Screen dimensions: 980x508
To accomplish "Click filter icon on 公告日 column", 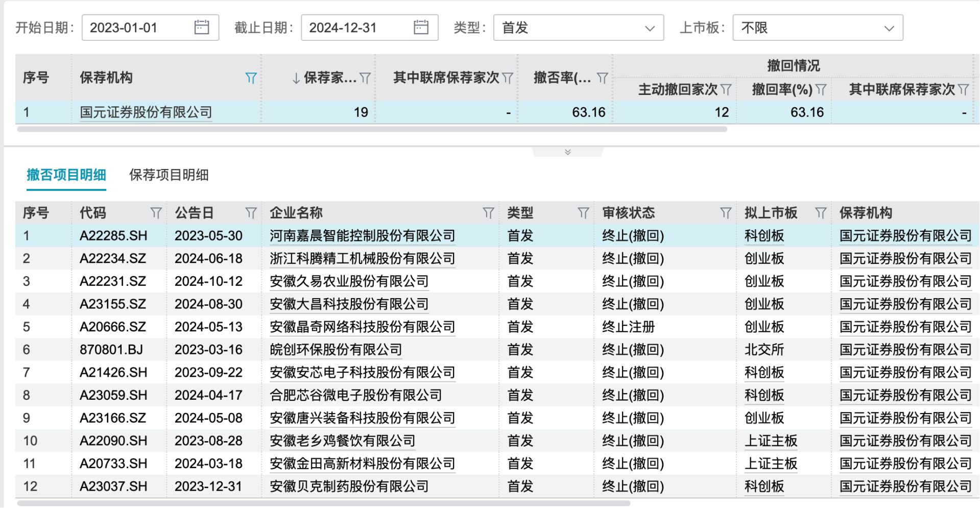I will [x=251, y=213].
